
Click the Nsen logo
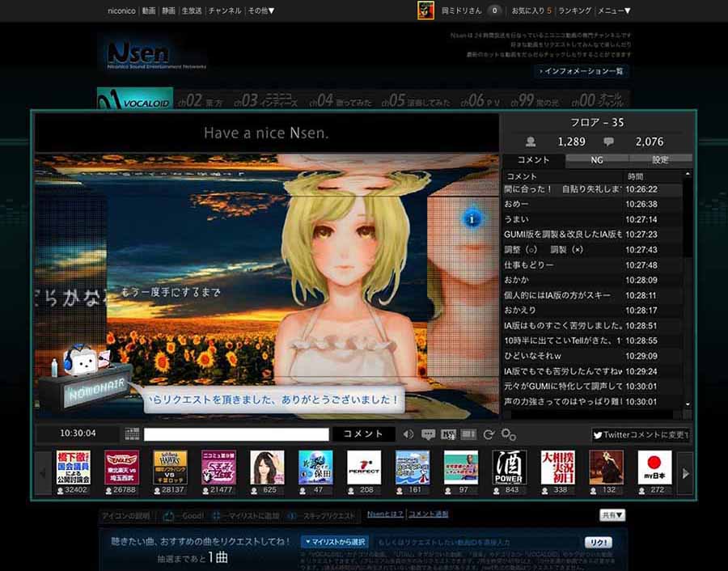pos(138,53)
